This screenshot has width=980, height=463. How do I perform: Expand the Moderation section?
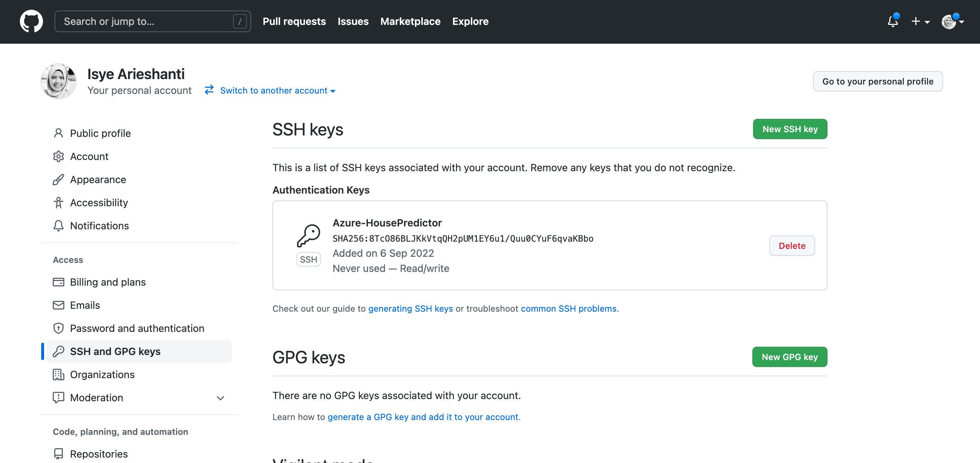(220, 398)
